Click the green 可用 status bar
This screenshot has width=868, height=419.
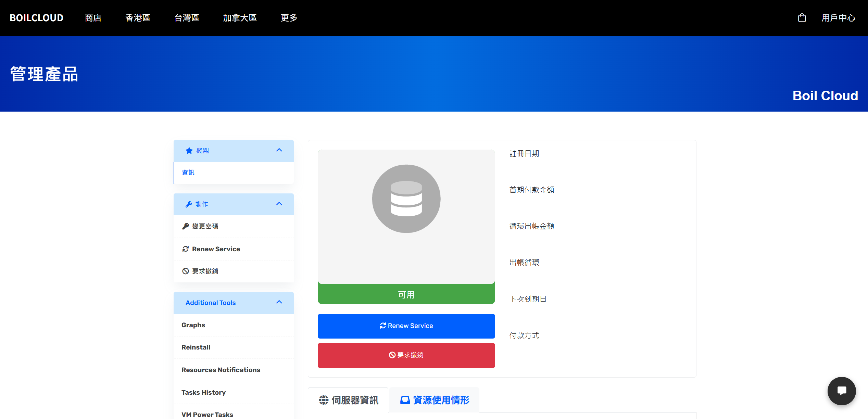(406, 294)
